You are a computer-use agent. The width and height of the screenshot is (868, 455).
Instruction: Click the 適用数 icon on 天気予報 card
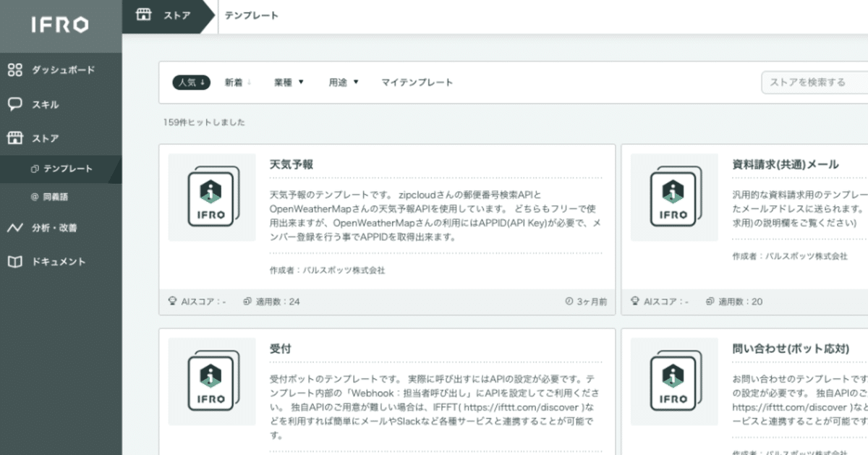[247, 302]
